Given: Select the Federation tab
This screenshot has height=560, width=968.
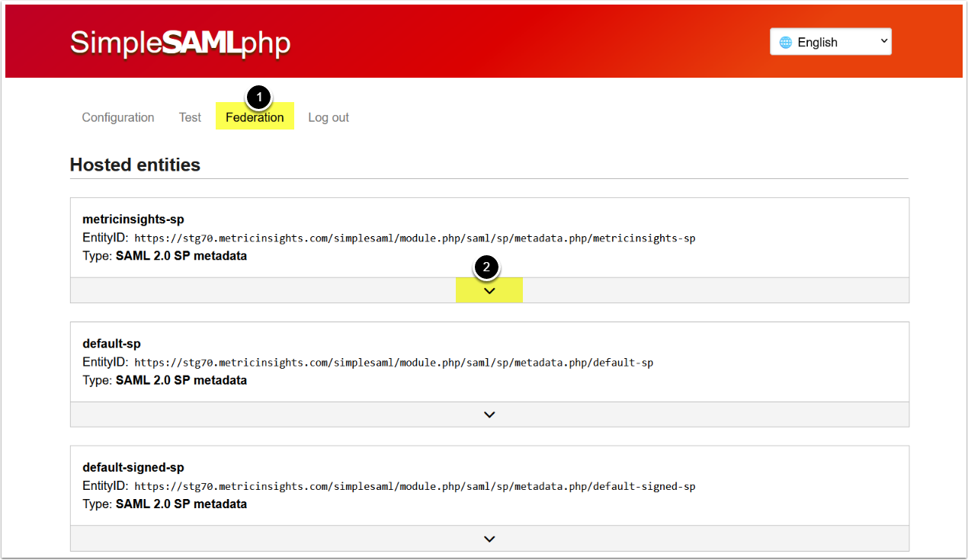Looking at the screenshot, I should coord(255,117).
